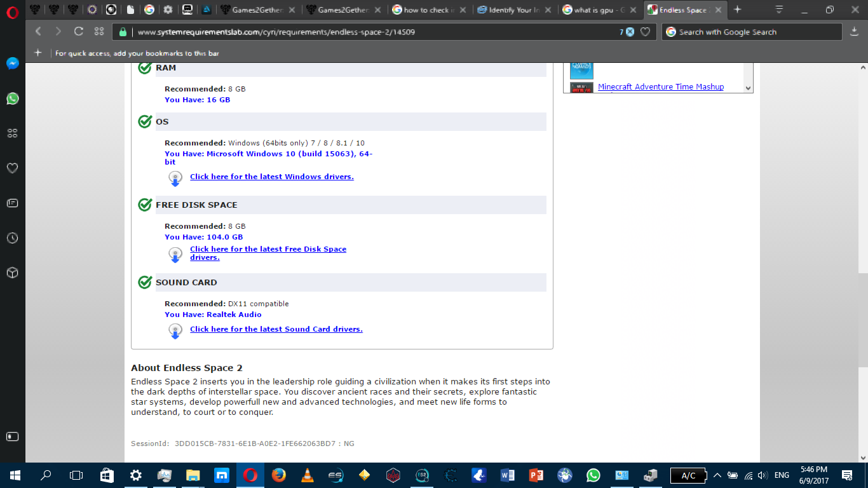Add a bookmark with plus button
The image size is (868, 488).
pos(38,53)
